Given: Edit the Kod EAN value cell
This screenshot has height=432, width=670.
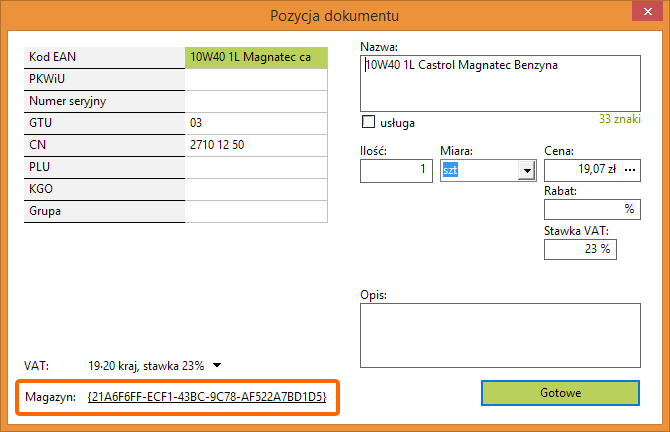Looking at the screenshot, I should 256,57.
